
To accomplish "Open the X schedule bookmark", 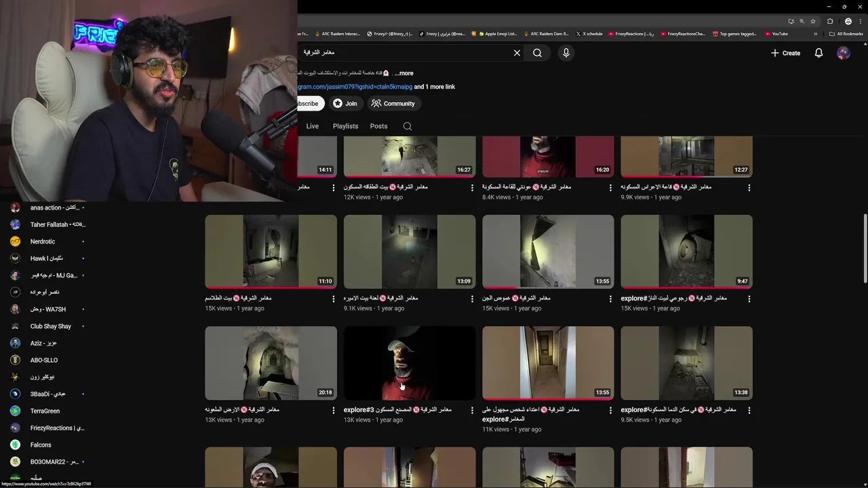I will [x=589, y=34].
